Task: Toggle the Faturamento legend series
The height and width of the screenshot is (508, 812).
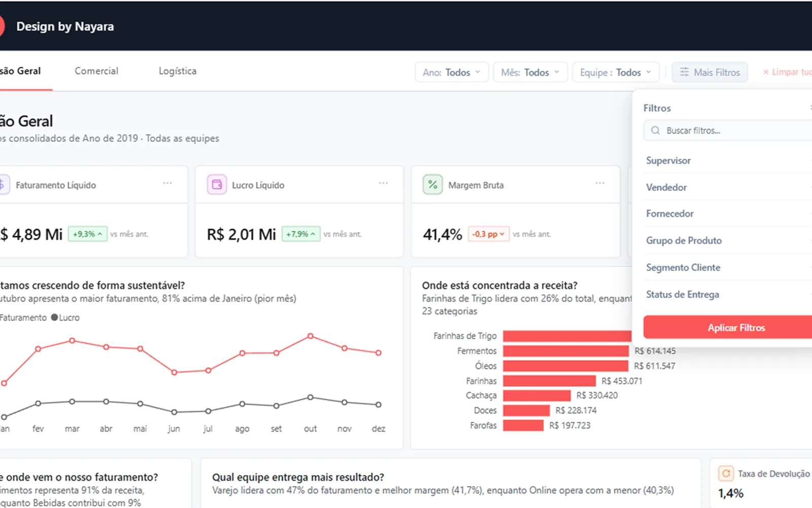Action: (23, 317)
